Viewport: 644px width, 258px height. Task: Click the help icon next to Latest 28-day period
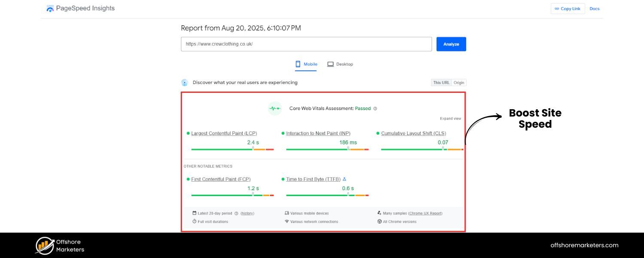236,213
